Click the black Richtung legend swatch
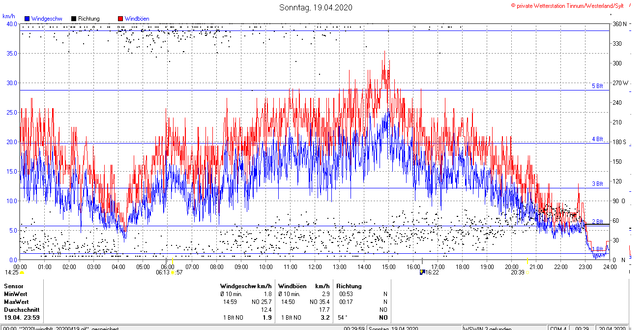The height and width of the screenshot is (330, 644). click(74, 19)
